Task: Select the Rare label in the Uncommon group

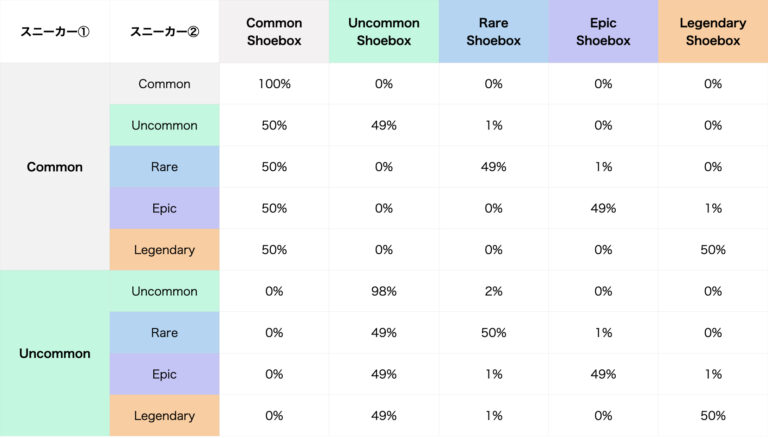Action: pos(165,332)
